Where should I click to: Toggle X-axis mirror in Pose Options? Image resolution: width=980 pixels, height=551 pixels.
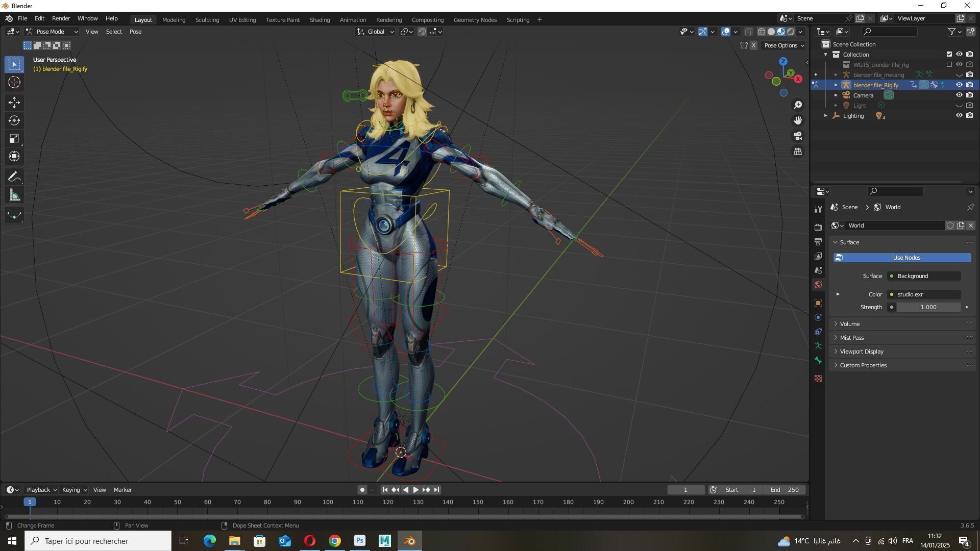[x=753, y=45]
